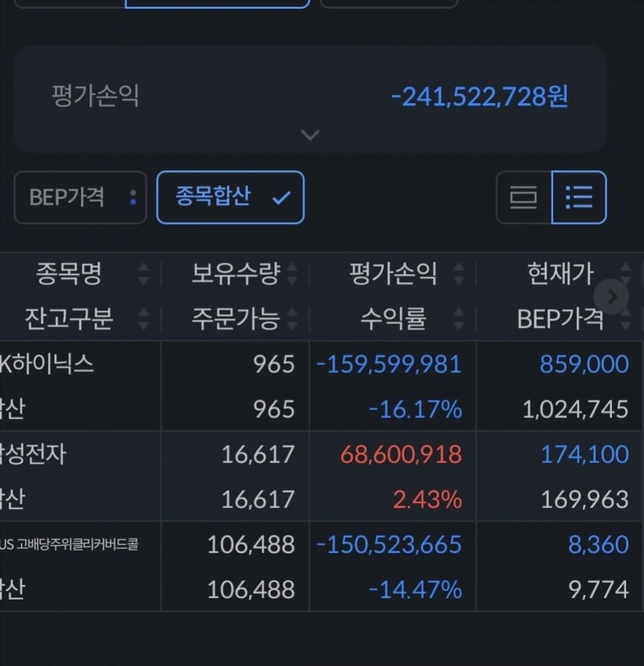Click the BEP가격 column header
The height and width of the screenshot is (666, 644).
coord(560,318)
